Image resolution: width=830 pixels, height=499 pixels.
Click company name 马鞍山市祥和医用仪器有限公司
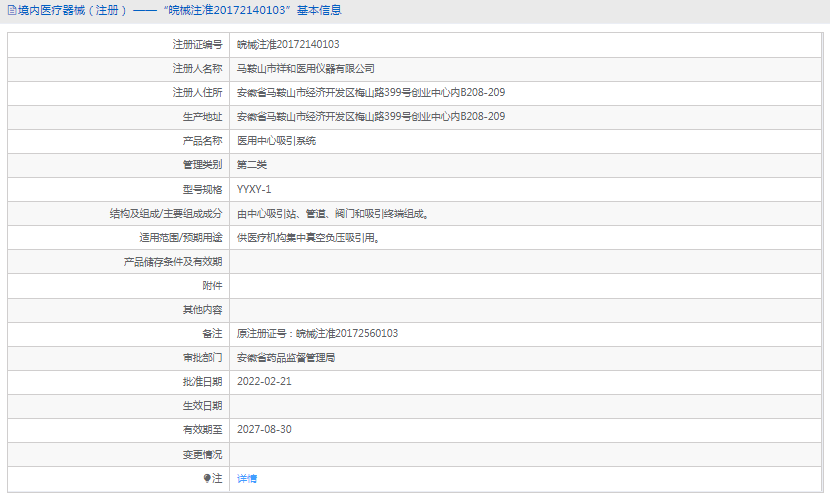click(305, 69)
